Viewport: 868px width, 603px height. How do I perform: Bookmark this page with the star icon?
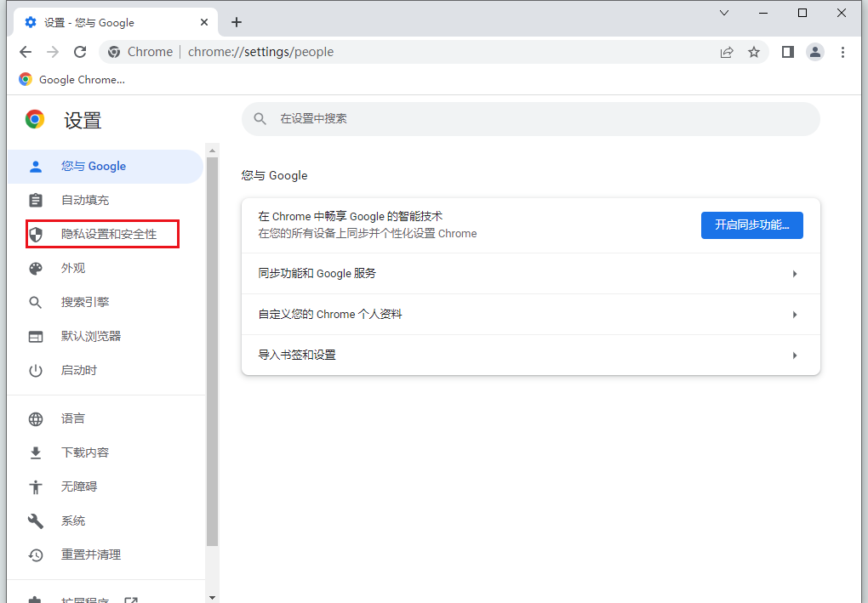click(754, 52)
